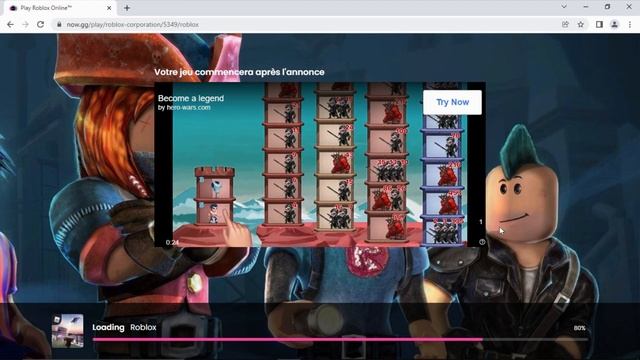
Task: Click the 0:24 ad countdown timer
Action: click(172, 242)
